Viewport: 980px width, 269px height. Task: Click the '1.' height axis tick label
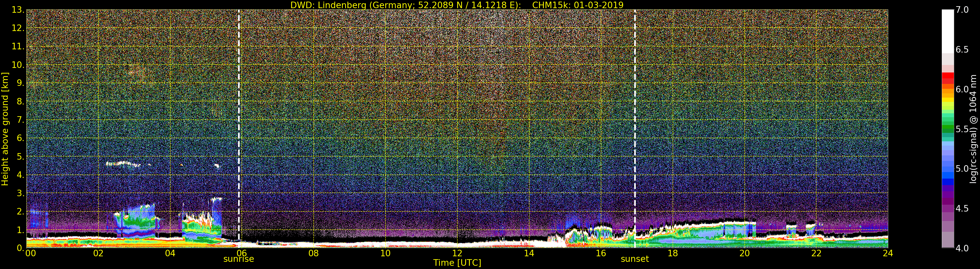(x=20, y=230)
